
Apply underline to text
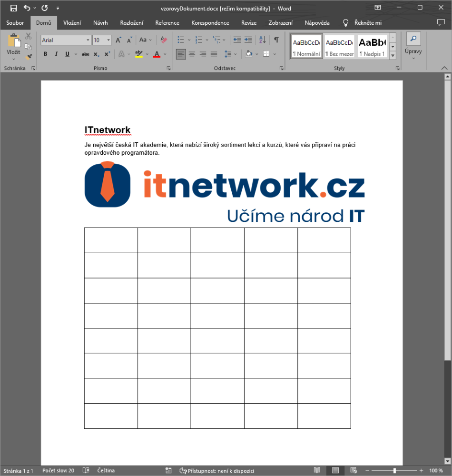pyautogui.click(x=68, y=54)
